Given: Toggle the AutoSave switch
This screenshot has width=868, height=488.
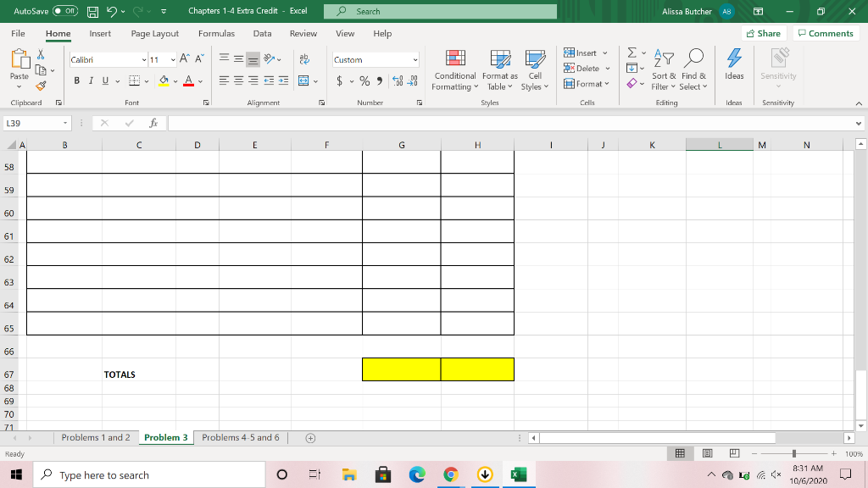Looking at the screenshot, I should tap(64, 11).
